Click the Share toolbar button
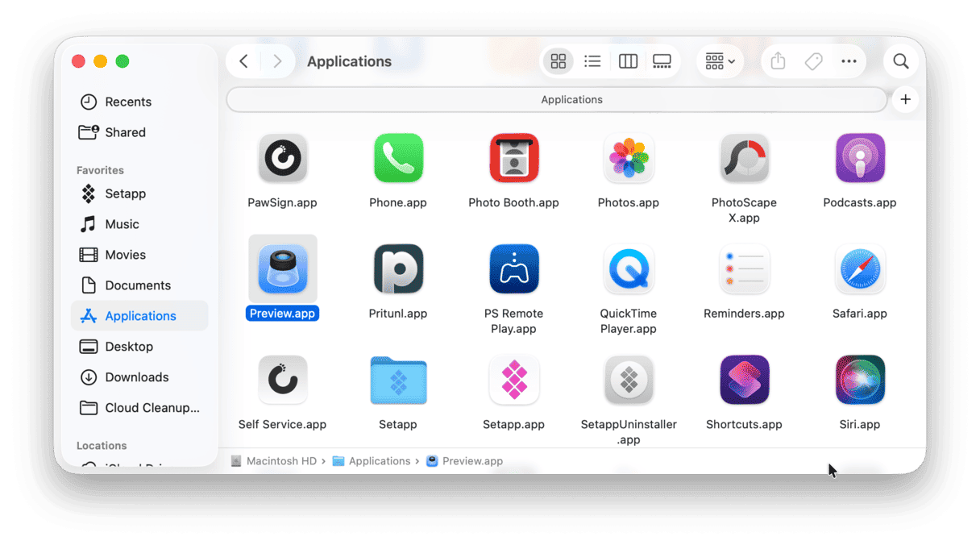The height and width of the screenshot is (545, 980). click(x=778, y=61)
